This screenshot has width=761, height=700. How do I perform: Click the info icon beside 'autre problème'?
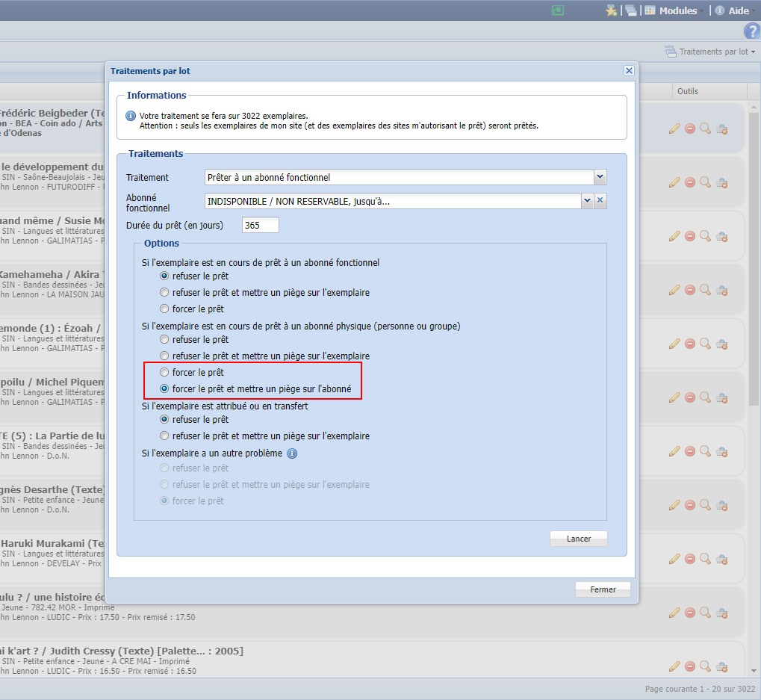coord(292,453)
